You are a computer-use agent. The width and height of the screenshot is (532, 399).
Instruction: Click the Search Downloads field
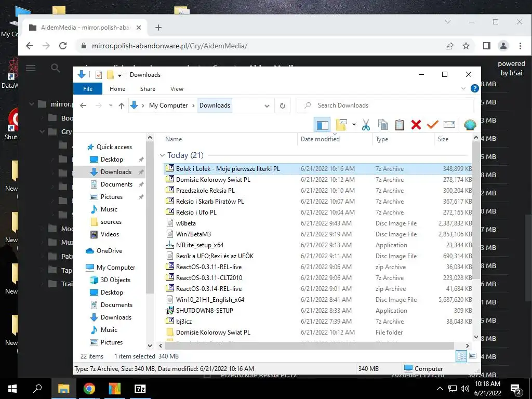(385, 105)
